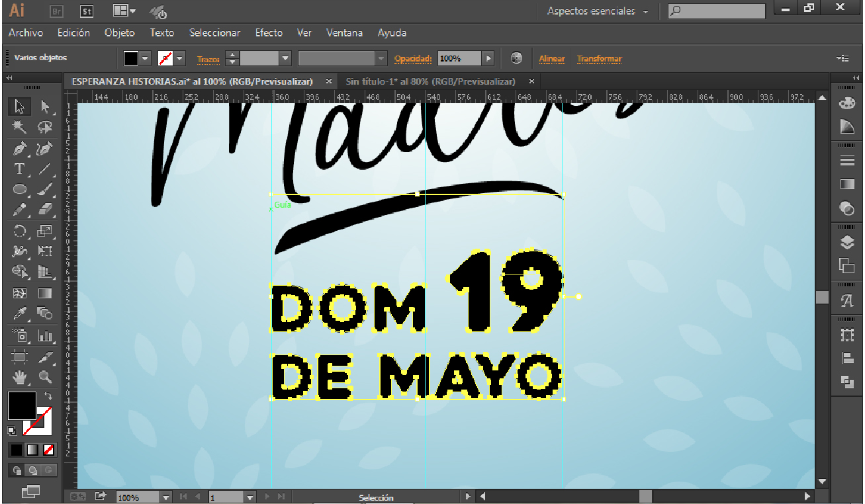Viewport: 865px width, 504px height.
Task: Click the Change Screen Mode button
Action: (30, 491)
